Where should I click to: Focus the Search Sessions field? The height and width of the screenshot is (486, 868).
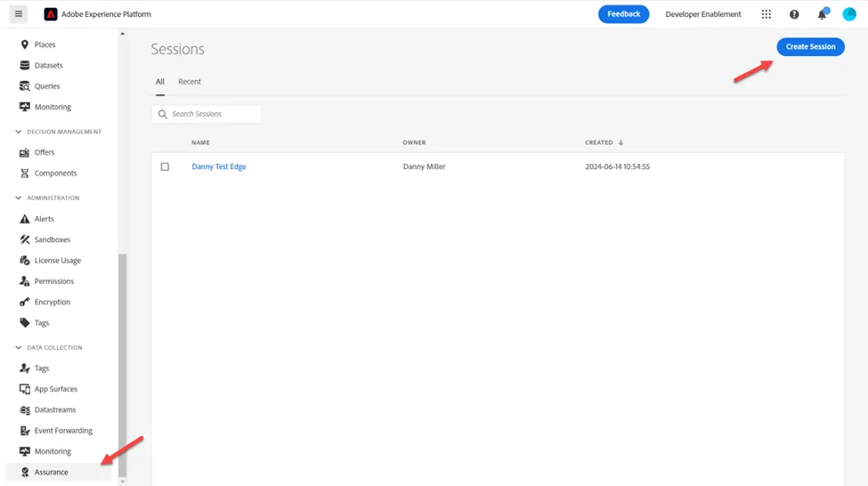point(207,114)
